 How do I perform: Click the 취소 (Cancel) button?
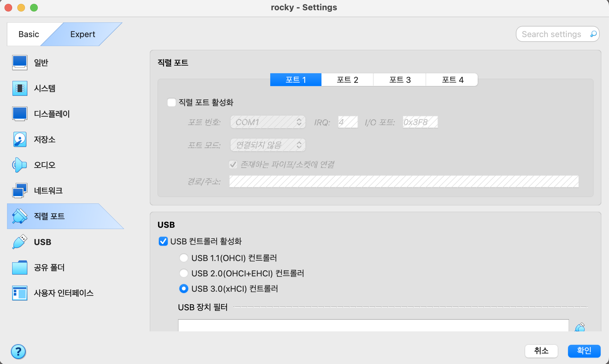click(x=541, y=351)
